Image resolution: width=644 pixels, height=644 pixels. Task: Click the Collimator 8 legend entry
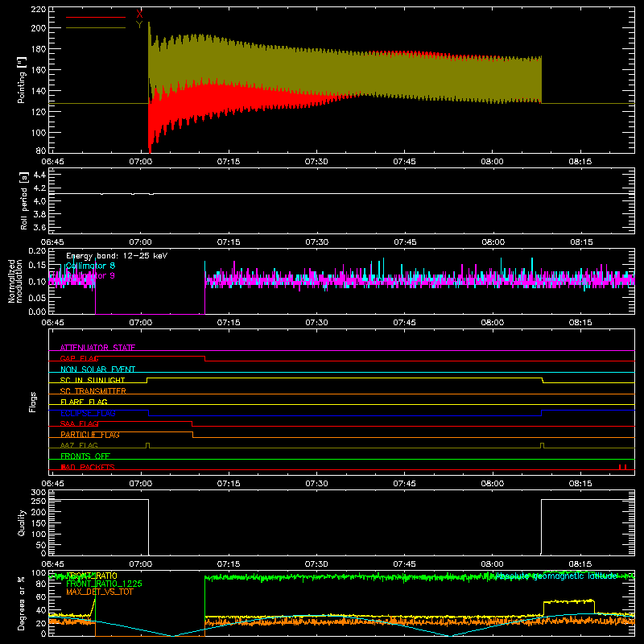coord(90,266)
